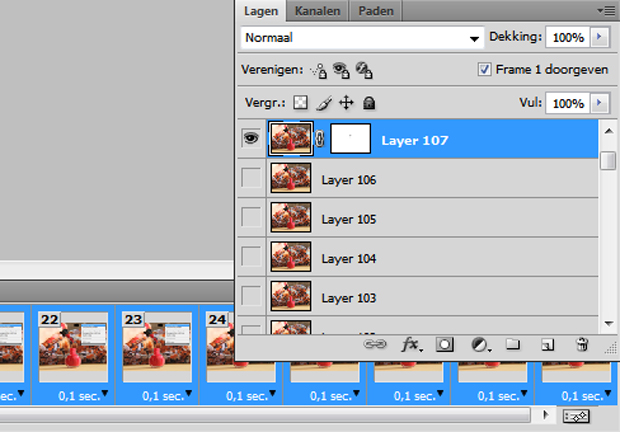Lock image pixels brush icon
This screenshot has height=432, width=620.
[324, 103]
